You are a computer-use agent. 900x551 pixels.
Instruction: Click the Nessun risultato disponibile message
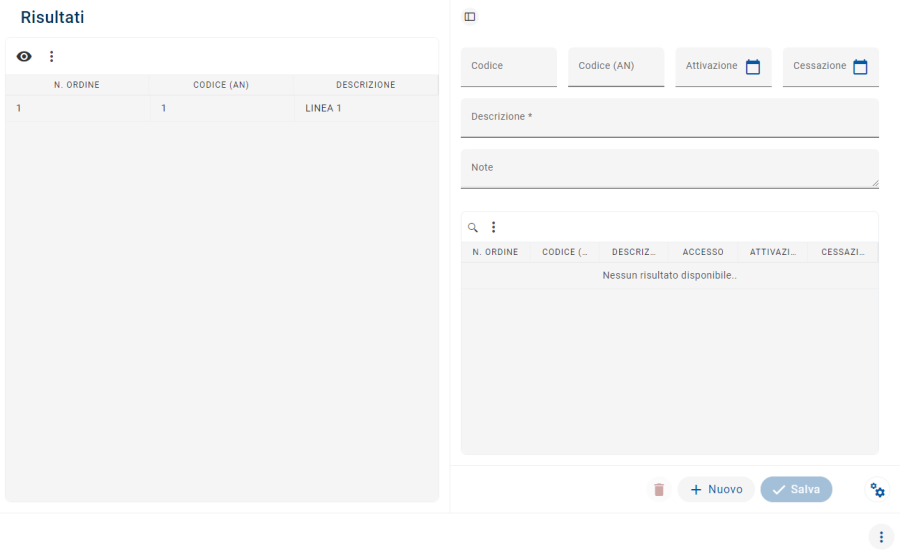pos(670,276)
